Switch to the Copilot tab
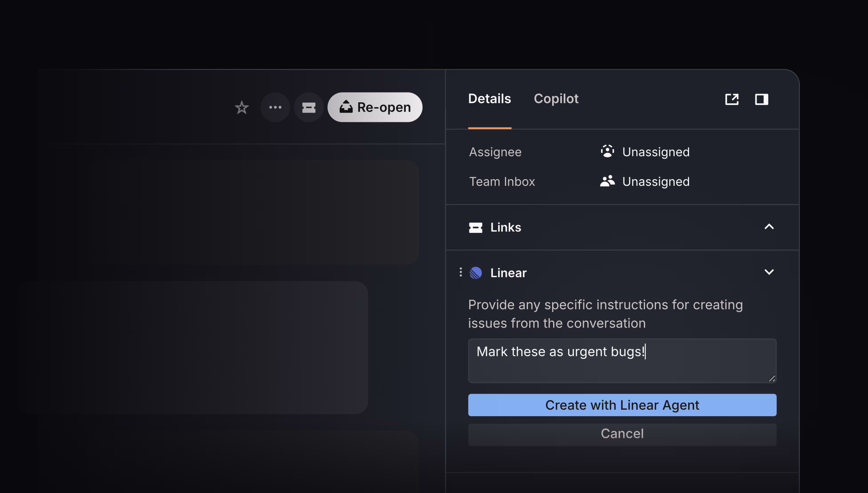This screenshot has height=493, width=868. (556, 99)
